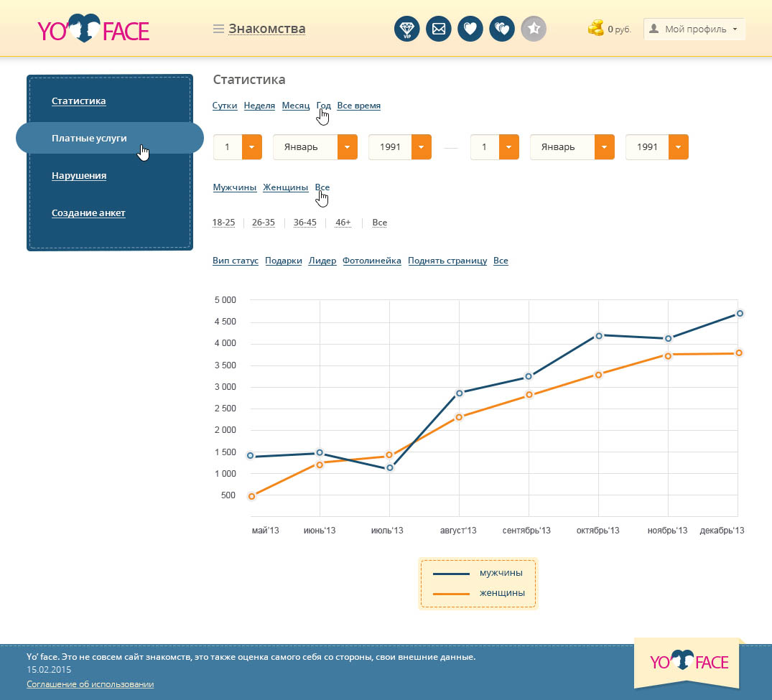Select the 36-45 age group
Screen dimensions: 772x700
pos(304,223)
